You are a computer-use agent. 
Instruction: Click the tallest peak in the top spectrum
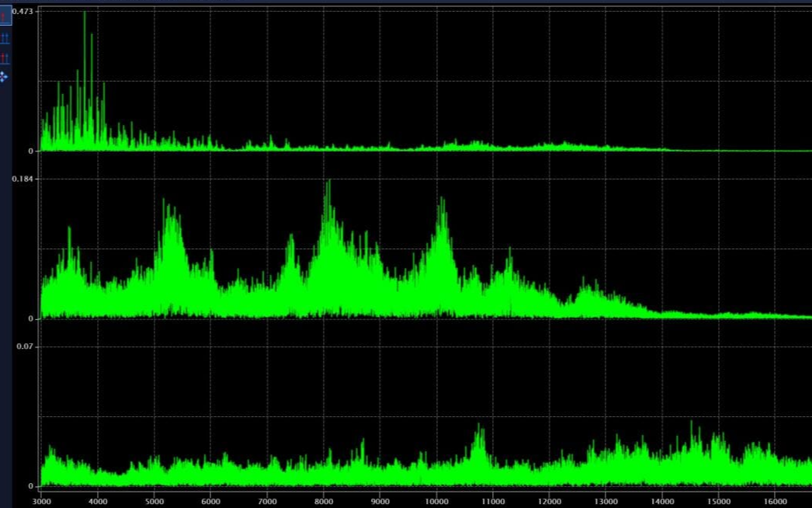[x=85, y=14]
